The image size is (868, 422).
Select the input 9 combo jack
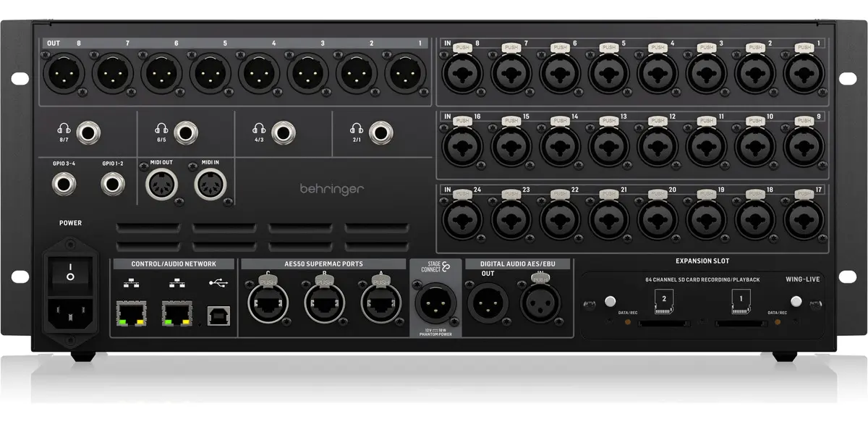coord(804,145)
